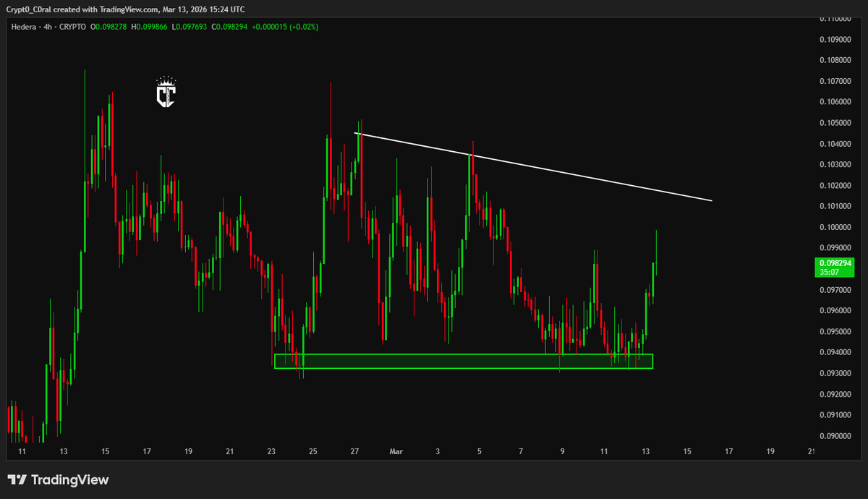The image size is (868, 499).
Task: Click the open value O0.098278
Action: [109, 27]
